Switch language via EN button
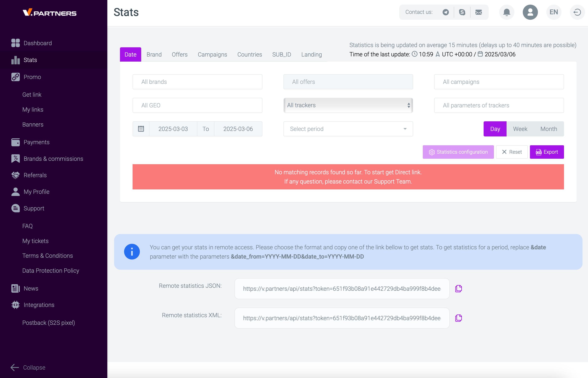Image resolution: width=588 pixels, height=378 pixels. coord(554,12)
